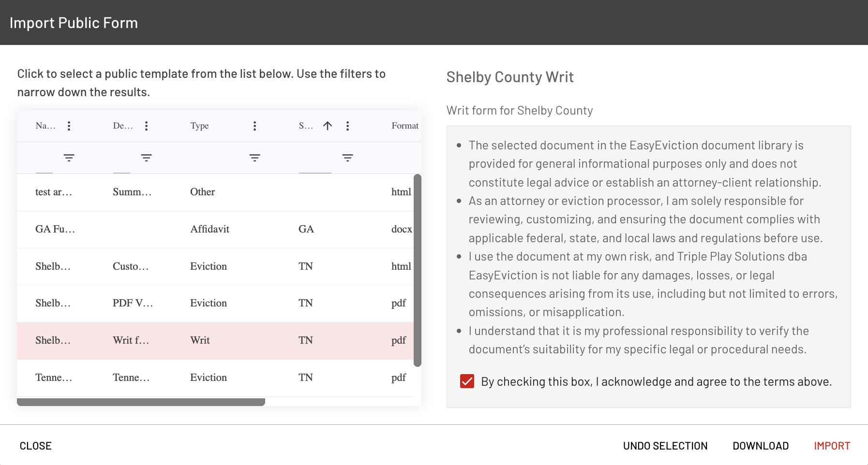Select the GA Affidavit docx row
The height and width of the screenshot is (465, 868).
pyautogui.click(x=215, y=230)
